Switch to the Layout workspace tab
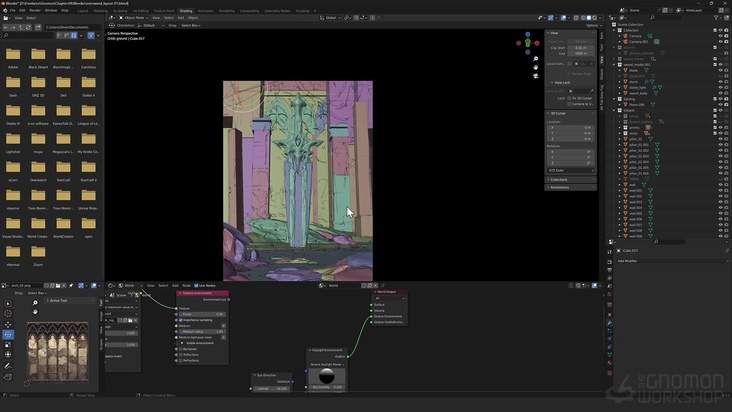732x412 pixels. click(x=83, y=11)
